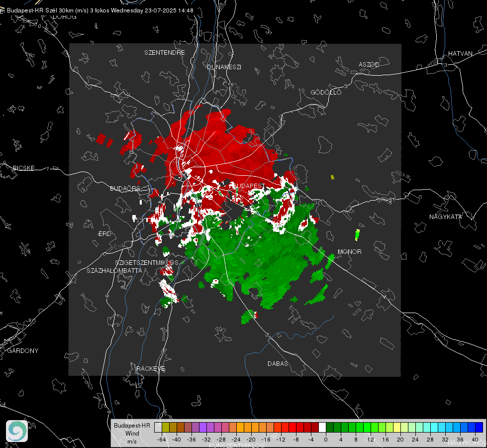Click the ASZOD city label
487x448 pixels.
[369, 65]
